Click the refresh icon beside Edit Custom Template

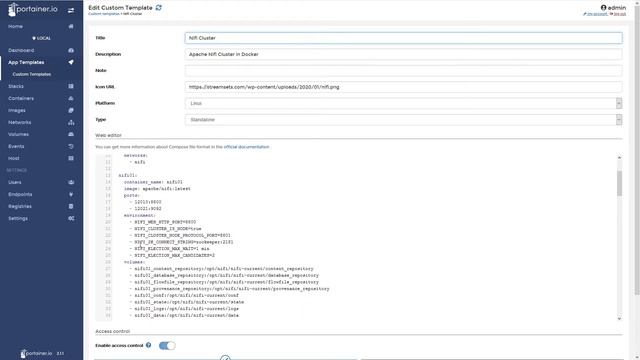coord(158,7)
